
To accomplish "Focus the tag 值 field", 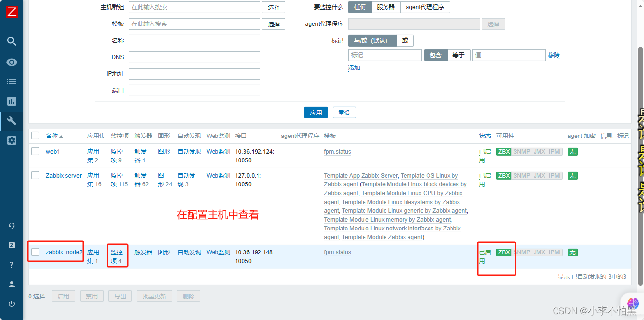I will pos(509,55).
